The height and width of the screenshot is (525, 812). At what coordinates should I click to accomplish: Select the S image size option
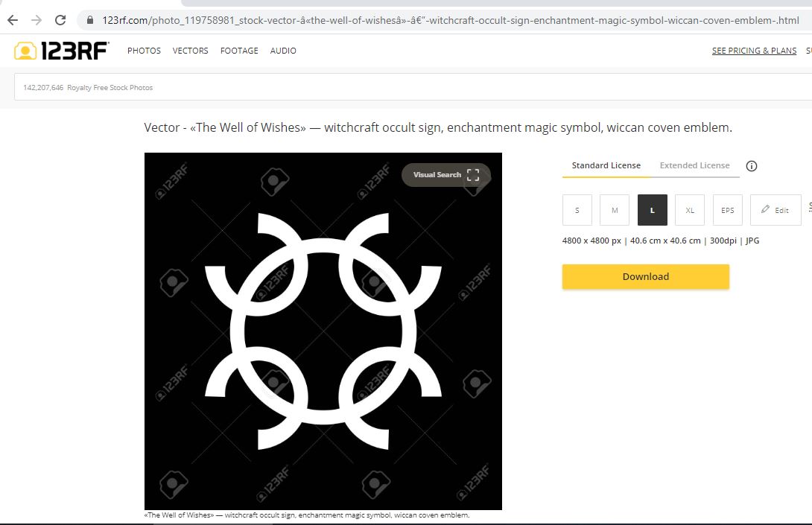[577, 210]
